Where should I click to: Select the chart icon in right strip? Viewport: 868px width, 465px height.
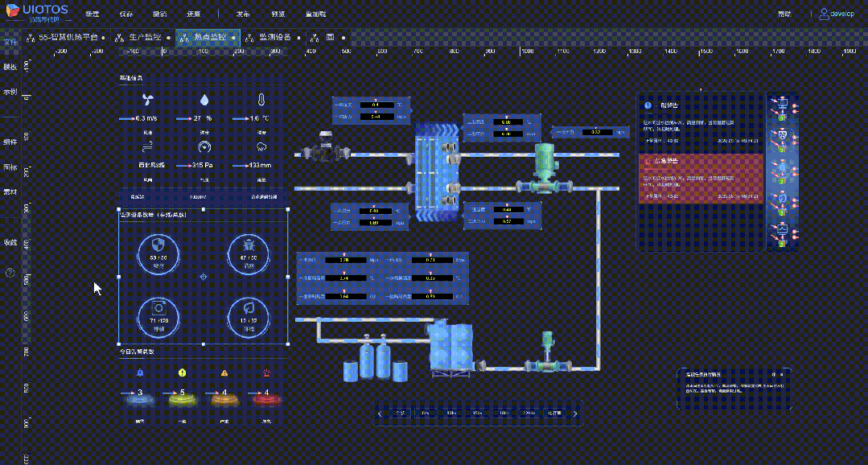point(783,228)
